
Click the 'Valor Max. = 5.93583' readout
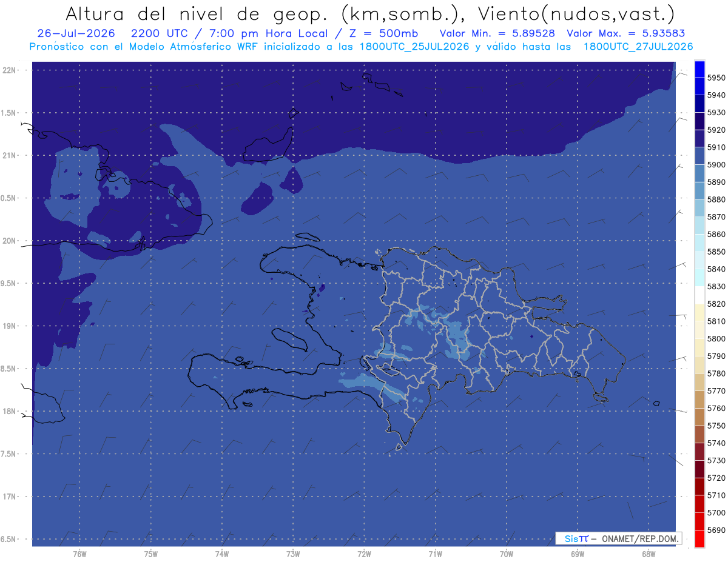point(627,33)
